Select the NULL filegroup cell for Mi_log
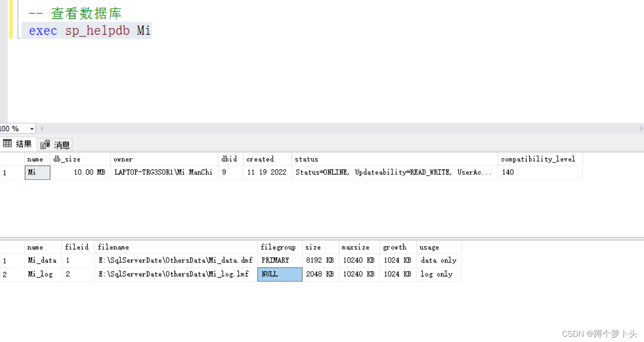The image size is (644, 342). pyautogui.click(x=279, y=274)
